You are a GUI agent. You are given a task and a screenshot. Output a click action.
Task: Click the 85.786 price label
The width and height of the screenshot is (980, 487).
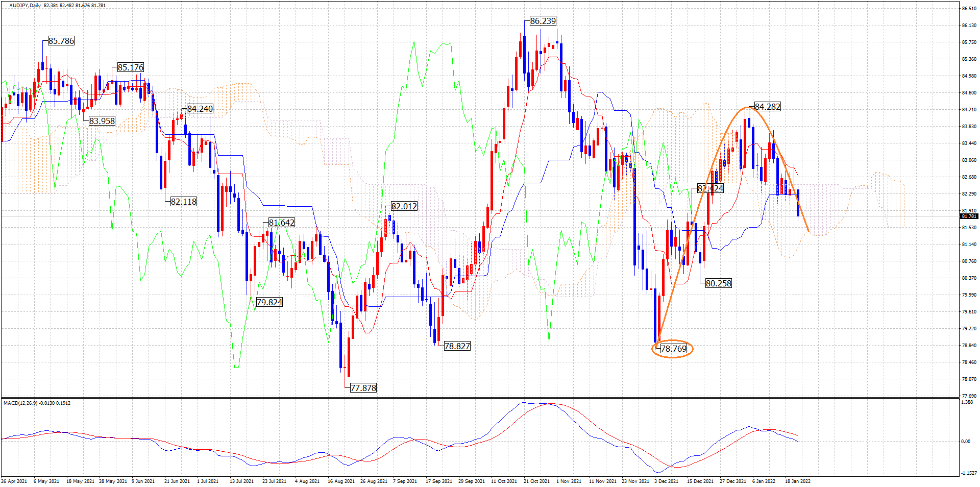[x=61, y=41]
